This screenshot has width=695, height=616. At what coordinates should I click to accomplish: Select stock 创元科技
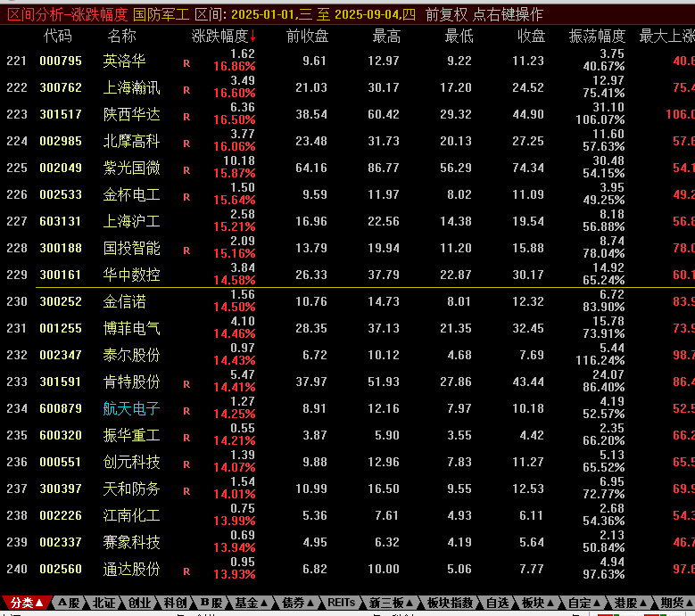coord(131,462)
